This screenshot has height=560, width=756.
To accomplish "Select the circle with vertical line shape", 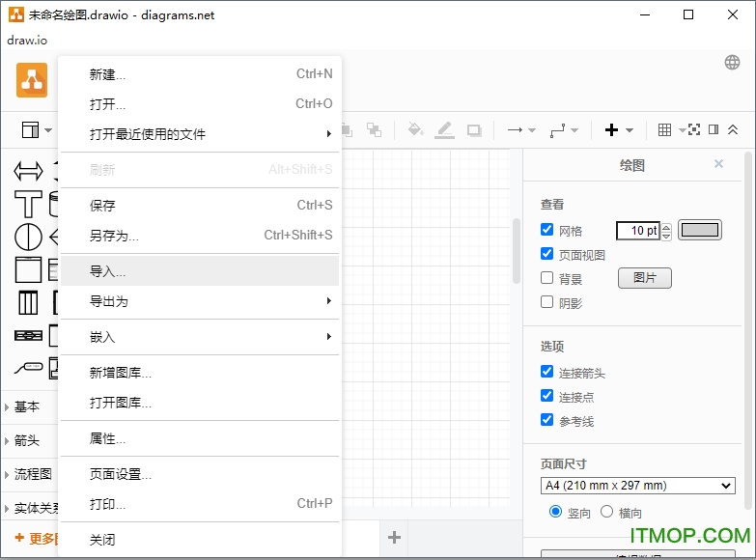I will [28, 237].
